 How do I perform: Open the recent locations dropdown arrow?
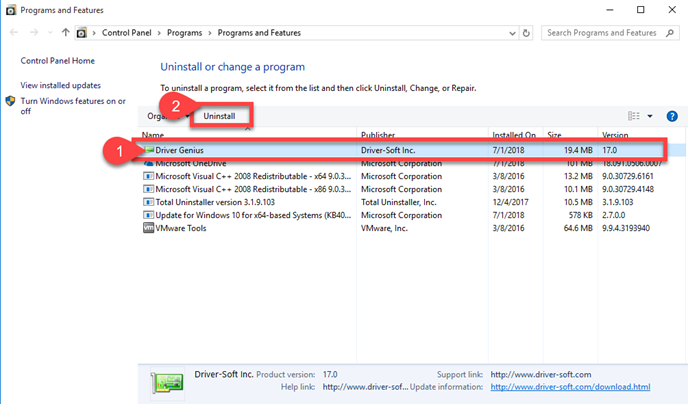tap(50, 33)
